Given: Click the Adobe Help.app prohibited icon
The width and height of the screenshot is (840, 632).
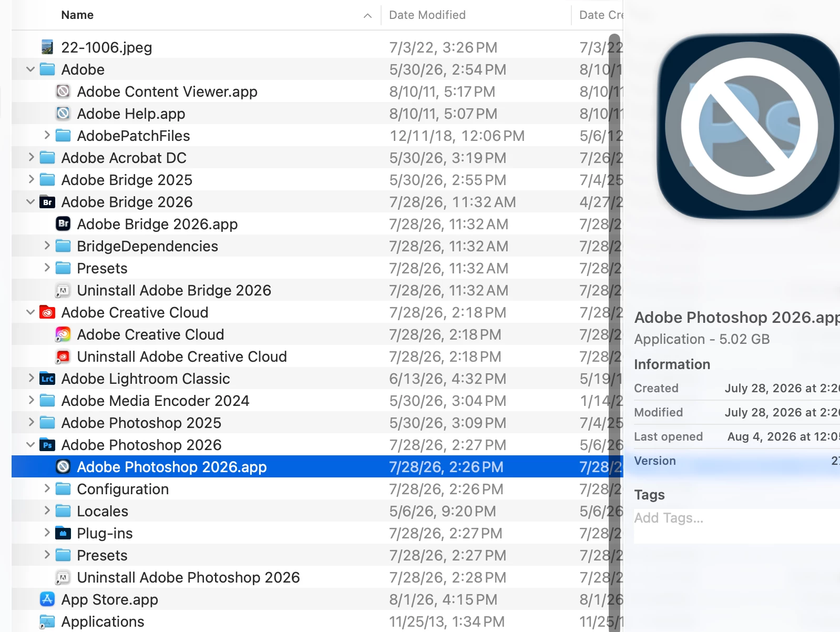Looking at the screenshot, I should pyautogui.click(x=63, y=114).
